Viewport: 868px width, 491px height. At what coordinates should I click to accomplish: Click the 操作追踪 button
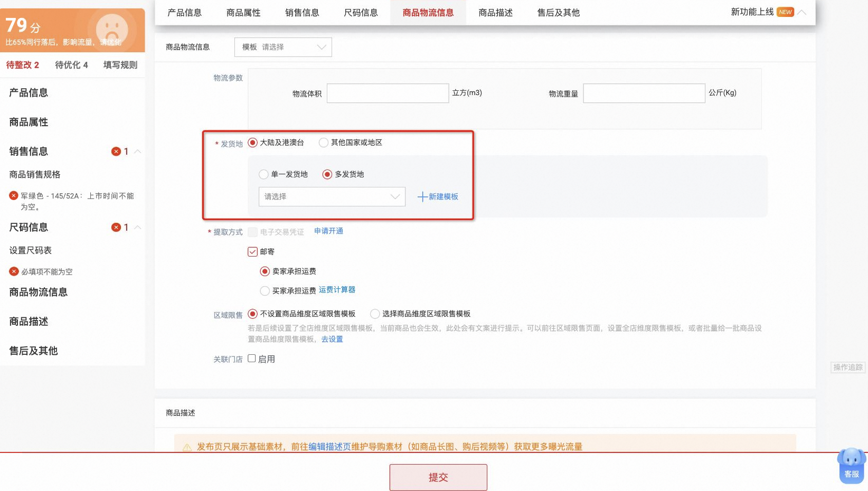click(848, 367)
